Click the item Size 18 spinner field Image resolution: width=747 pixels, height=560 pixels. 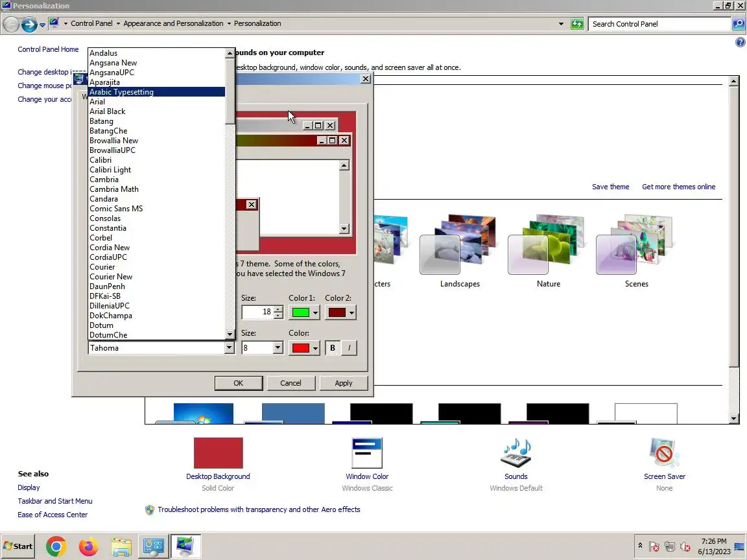(257, 312)
